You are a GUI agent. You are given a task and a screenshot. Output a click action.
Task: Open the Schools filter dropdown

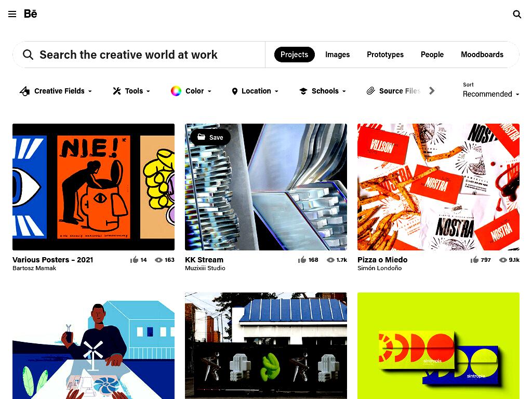pos(322,91)
